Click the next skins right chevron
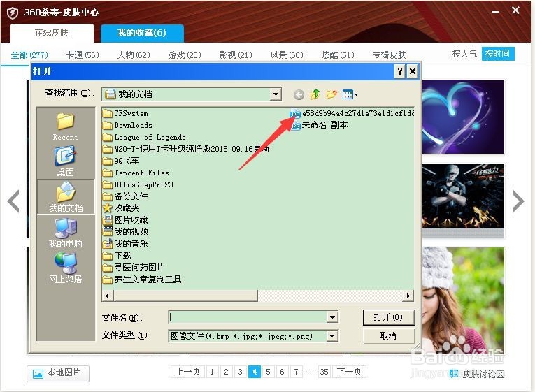 point(518,201)
